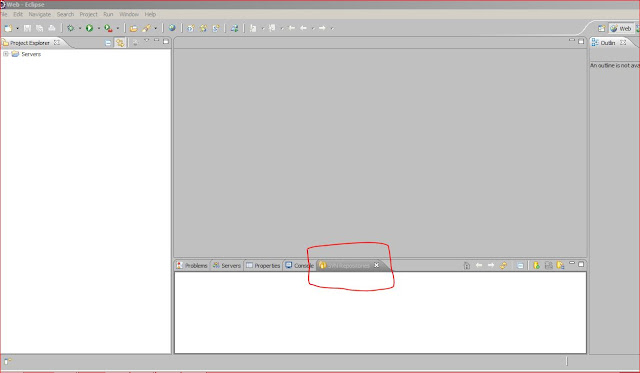
Task: Click the green Run button in toolbar
Action: pos(89,28)
